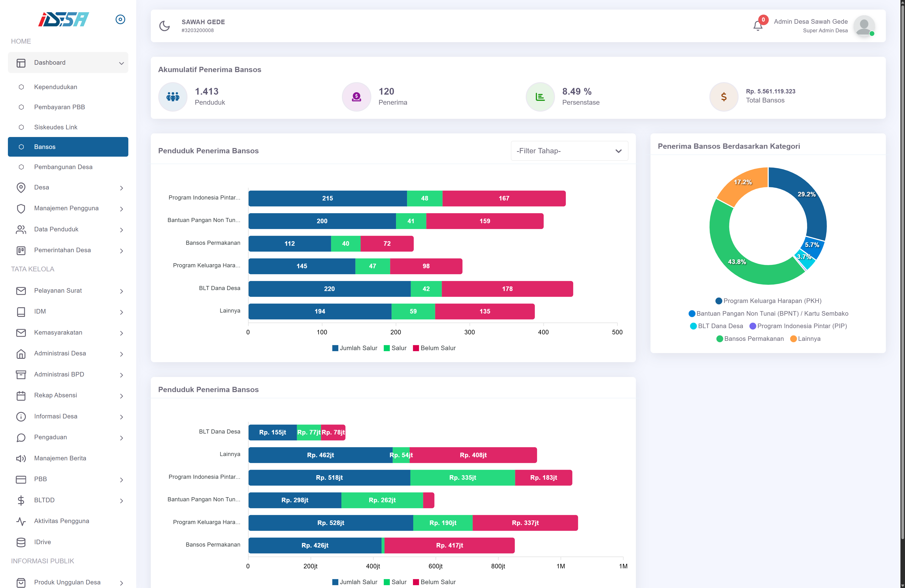Open Kependudukan dashboard page

coord(56,87)
